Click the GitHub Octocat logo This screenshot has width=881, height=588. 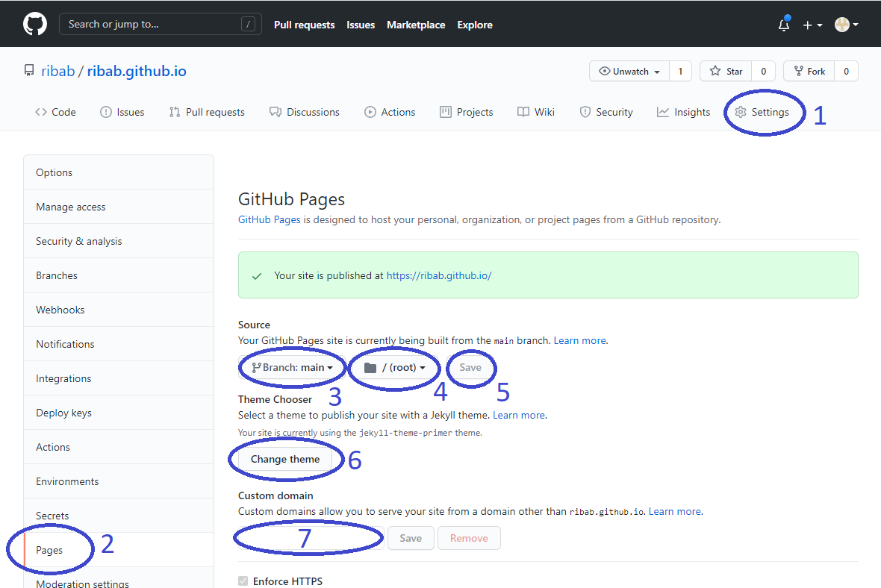pos(35,25)
